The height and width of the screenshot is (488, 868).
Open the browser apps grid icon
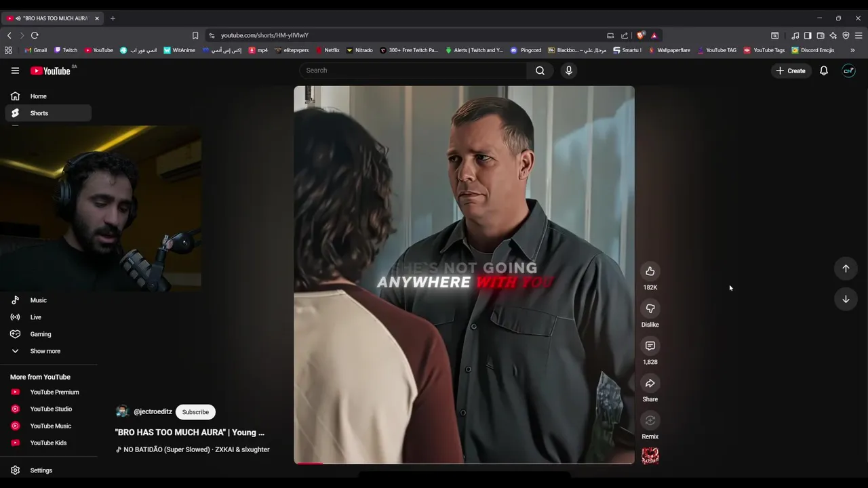8,50
